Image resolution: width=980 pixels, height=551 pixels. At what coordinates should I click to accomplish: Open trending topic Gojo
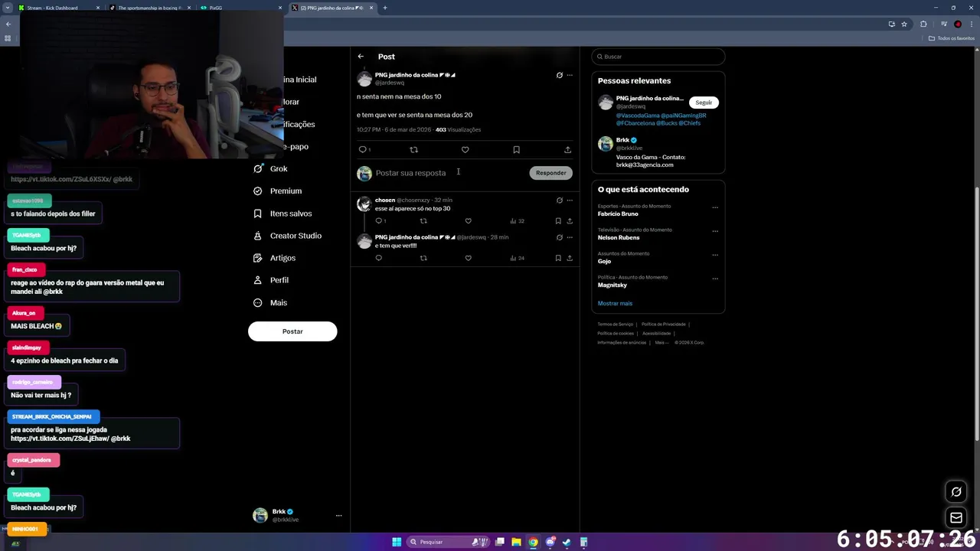(604, 262)
